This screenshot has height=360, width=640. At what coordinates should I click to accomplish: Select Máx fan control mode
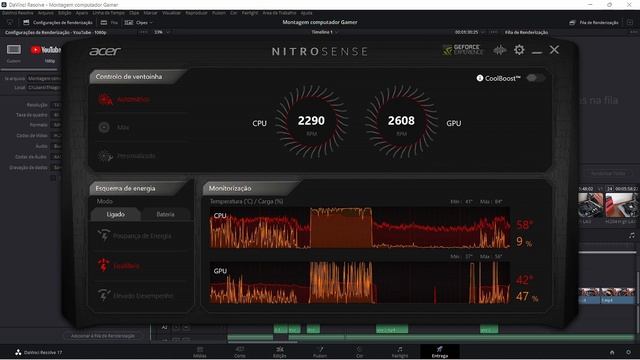tap(114, 127)
